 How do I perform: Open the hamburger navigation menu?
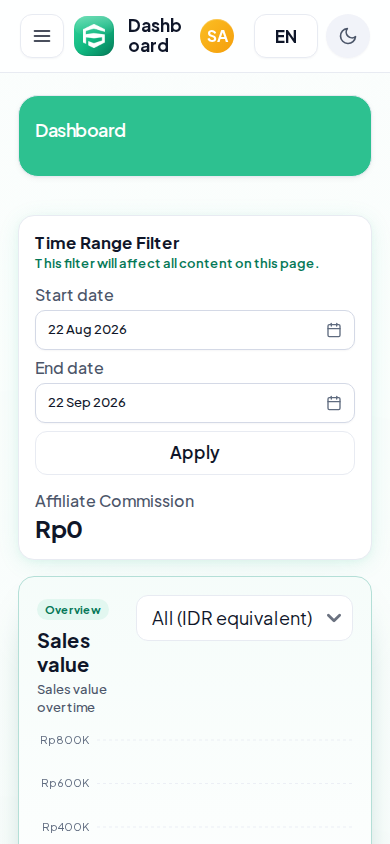(42, 36)
